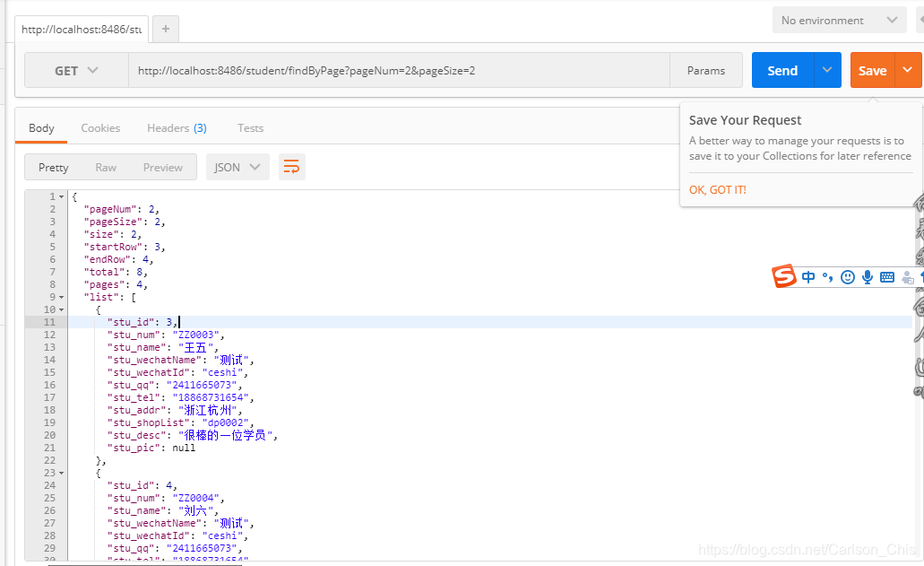Open the JSON format dropdown
The height and width of the screenshot is (566, 924).
(x=237, y=167)
